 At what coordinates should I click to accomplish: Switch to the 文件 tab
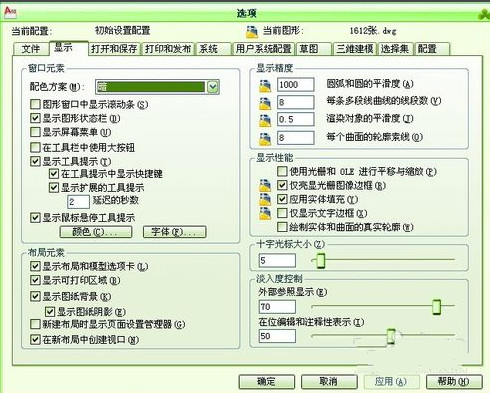(31, 49)
